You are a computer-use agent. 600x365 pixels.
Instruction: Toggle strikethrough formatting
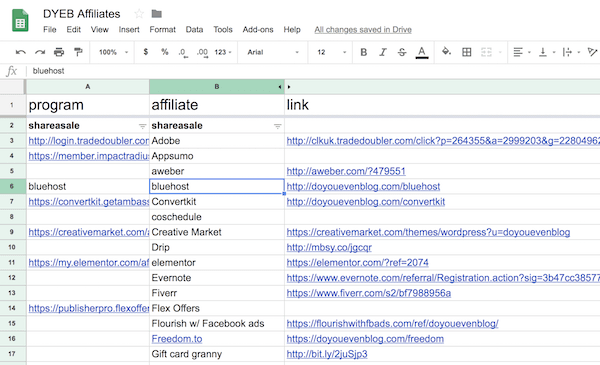402,52
